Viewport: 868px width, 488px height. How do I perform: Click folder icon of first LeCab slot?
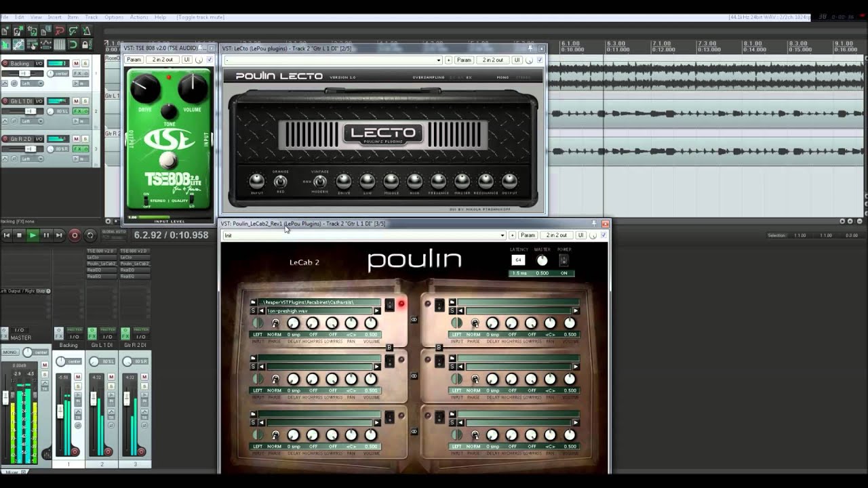click(x=254, y=302)
